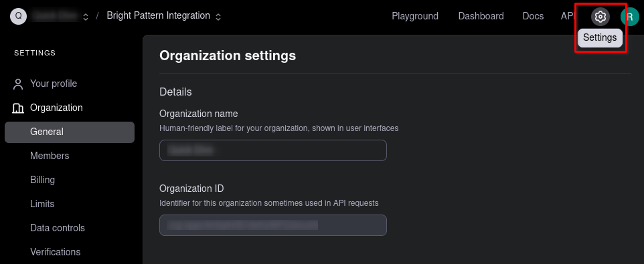Click the Your profile person icon

18,84
